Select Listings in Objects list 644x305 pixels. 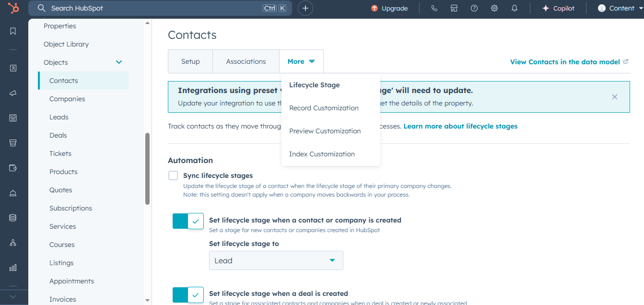coord(61,263)
